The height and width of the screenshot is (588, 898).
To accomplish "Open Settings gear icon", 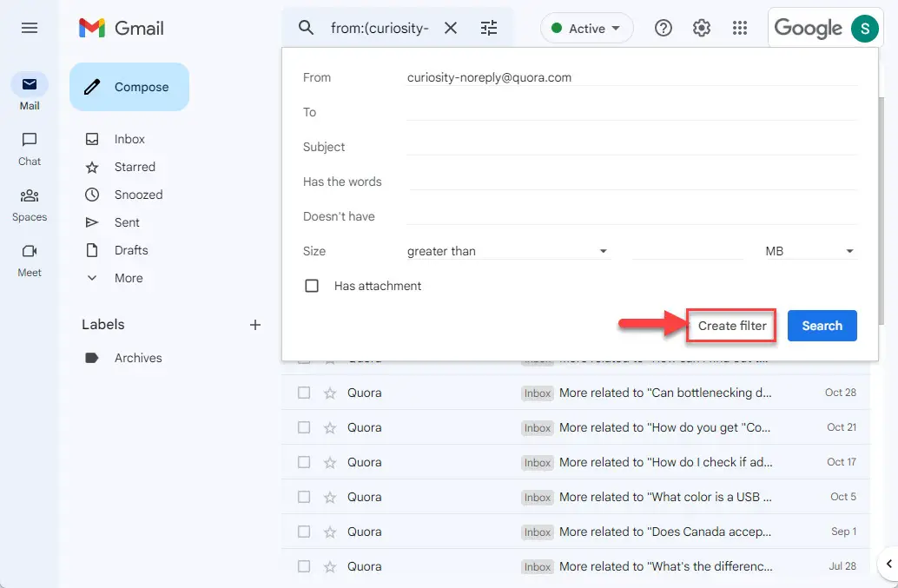I will pyautogui.click(x=701, y=28).
